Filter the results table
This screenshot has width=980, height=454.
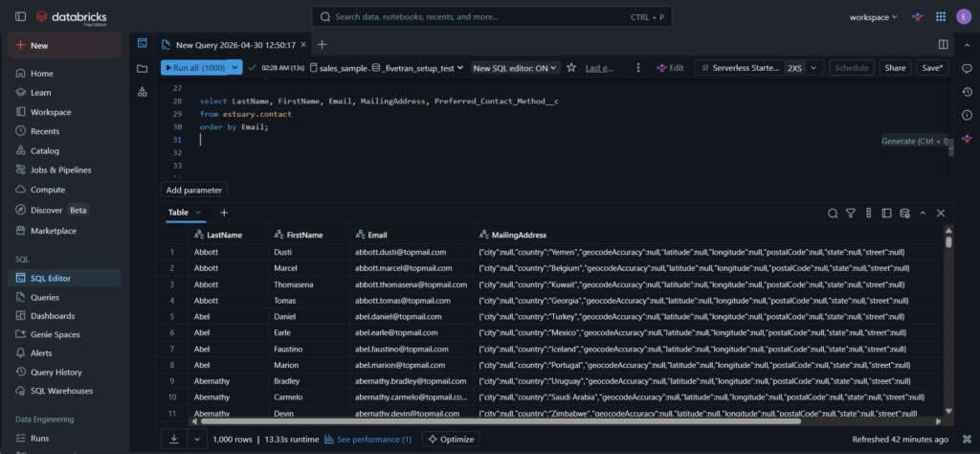[x=850, y=214]
